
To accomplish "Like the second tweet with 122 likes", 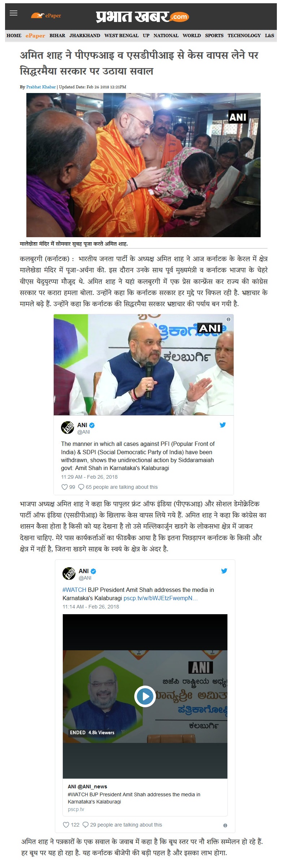I will click(66, 825).
